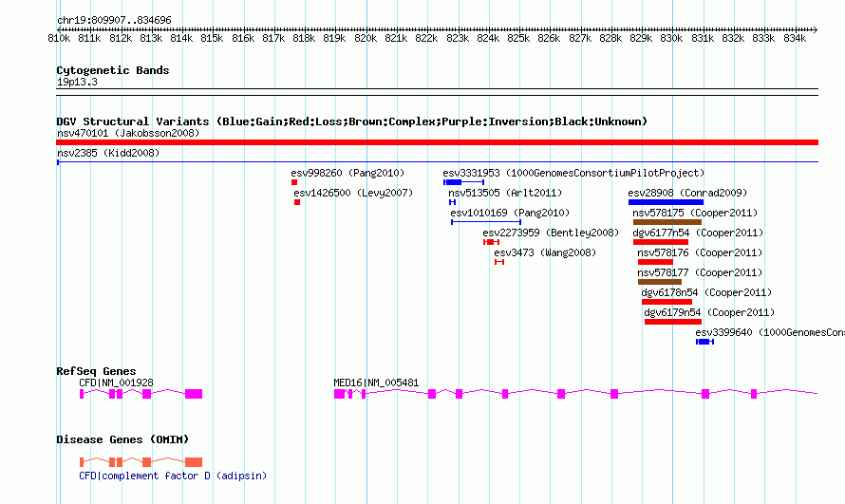Image resolution: width=845 pixels, height=504 pixels.
Task: Click the first magenta MED16 exon block
Action: (x=340, y=394)
